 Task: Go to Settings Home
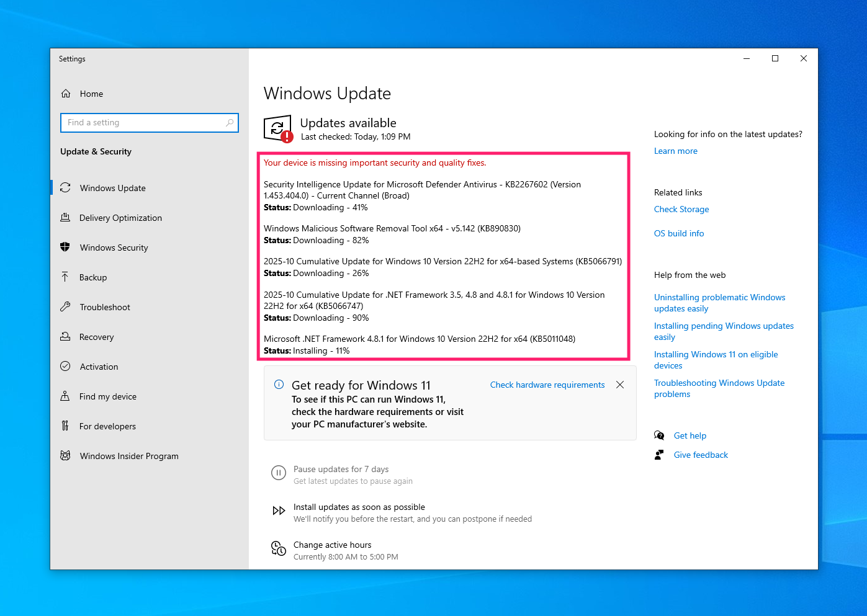pos(150,94)
